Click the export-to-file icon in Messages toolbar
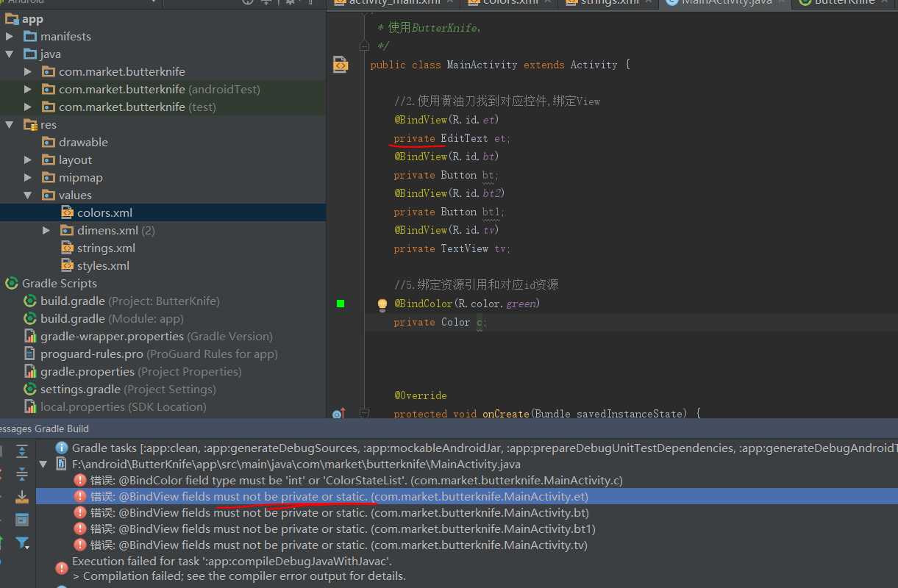This screenshot has width=898, height=588. (22, 497)
